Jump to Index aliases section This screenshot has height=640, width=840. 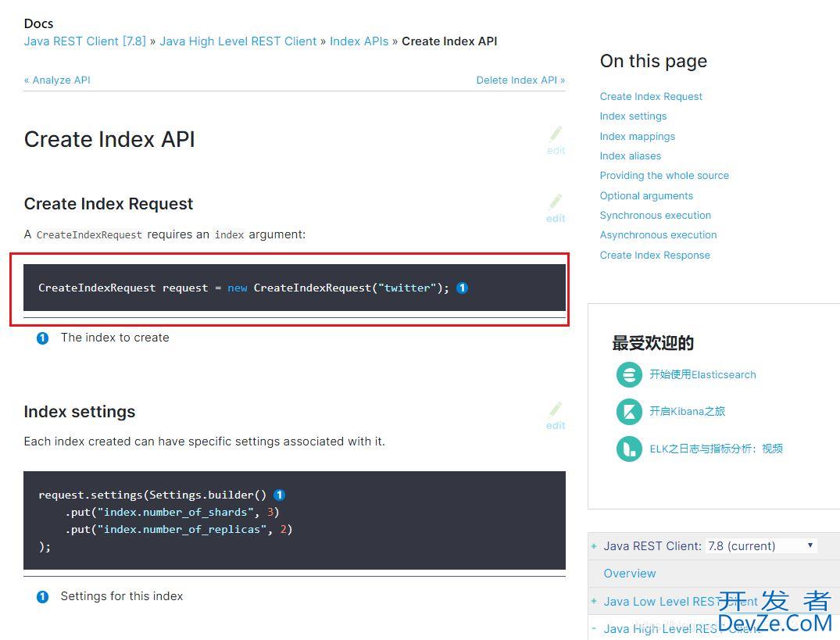pos(631,156)
